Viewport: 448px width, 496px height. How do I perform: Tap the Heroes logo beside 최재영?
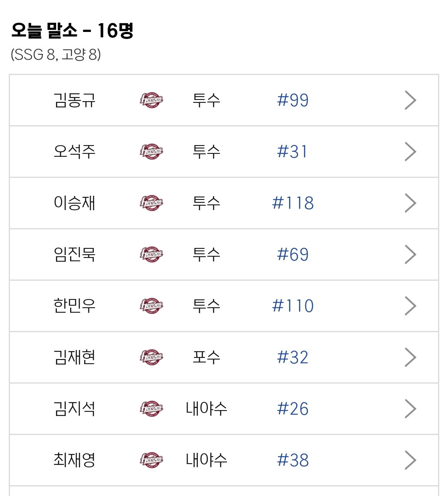click(151, 460)
